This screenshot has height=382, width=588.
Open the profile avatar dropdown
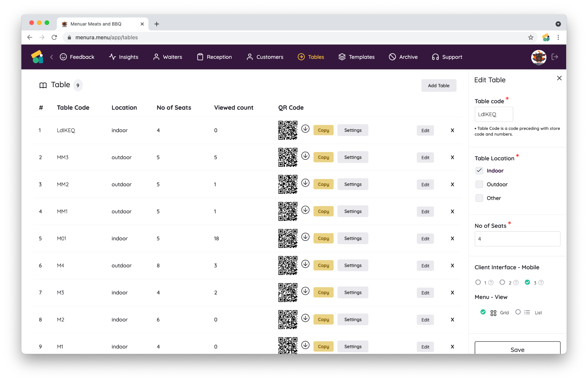(538, 57)
